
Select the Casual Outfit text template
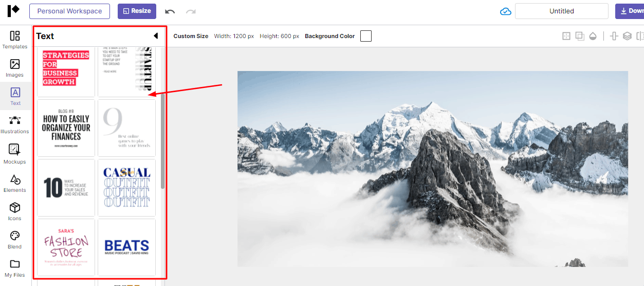click(x=127, y=188)
